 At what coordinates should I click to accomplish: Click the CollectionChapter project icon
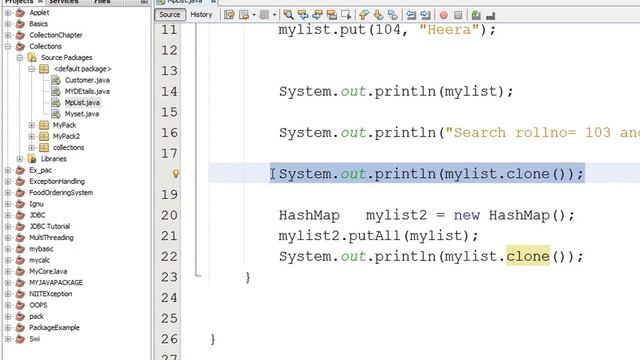click(x=20, y=35)
